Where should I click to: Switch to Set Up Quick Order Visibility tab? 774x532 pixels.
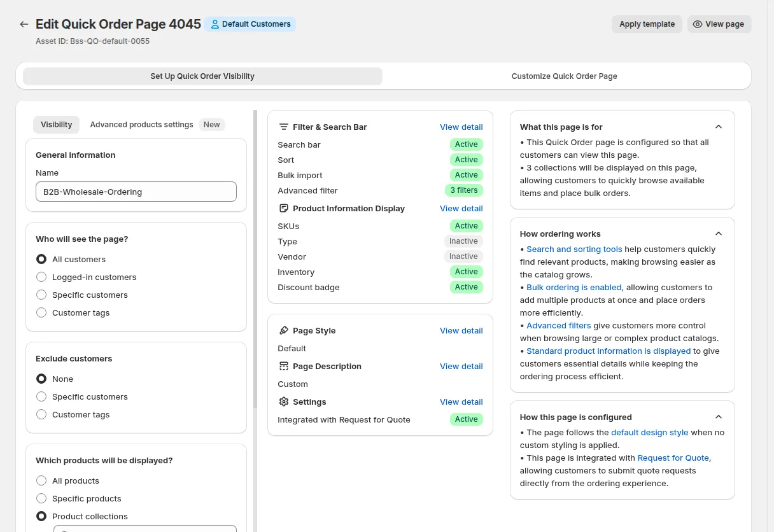pos(202,76)
